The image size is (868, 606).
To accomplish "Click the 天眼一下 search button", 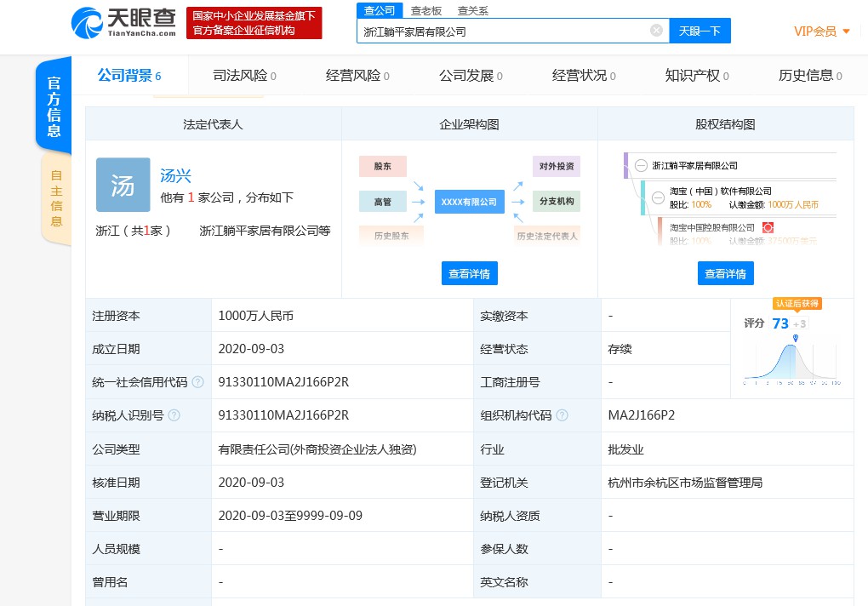I will click(700, 31).
